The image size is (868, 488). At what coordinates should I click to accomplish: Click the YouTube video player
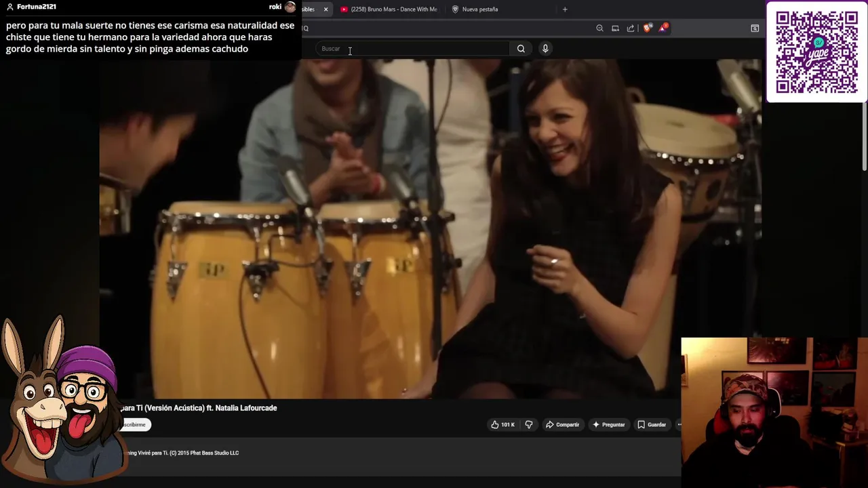point(431,228)
